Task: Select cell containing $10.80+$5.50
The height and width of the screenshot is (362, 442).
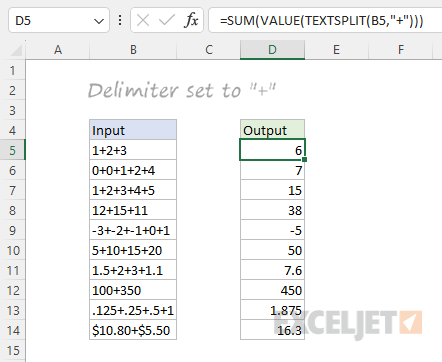Action: click(133, 330)
